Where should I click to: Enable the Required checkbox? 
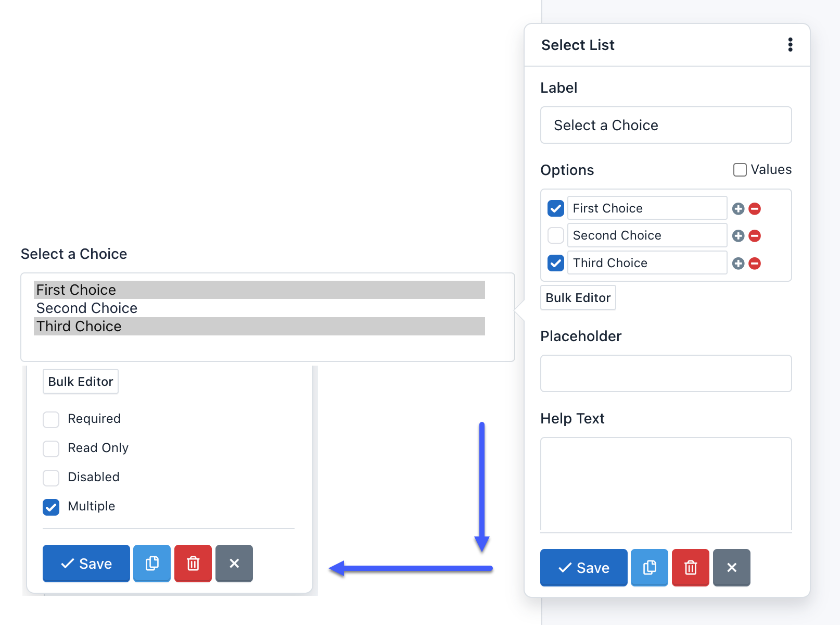pos(50,419)
